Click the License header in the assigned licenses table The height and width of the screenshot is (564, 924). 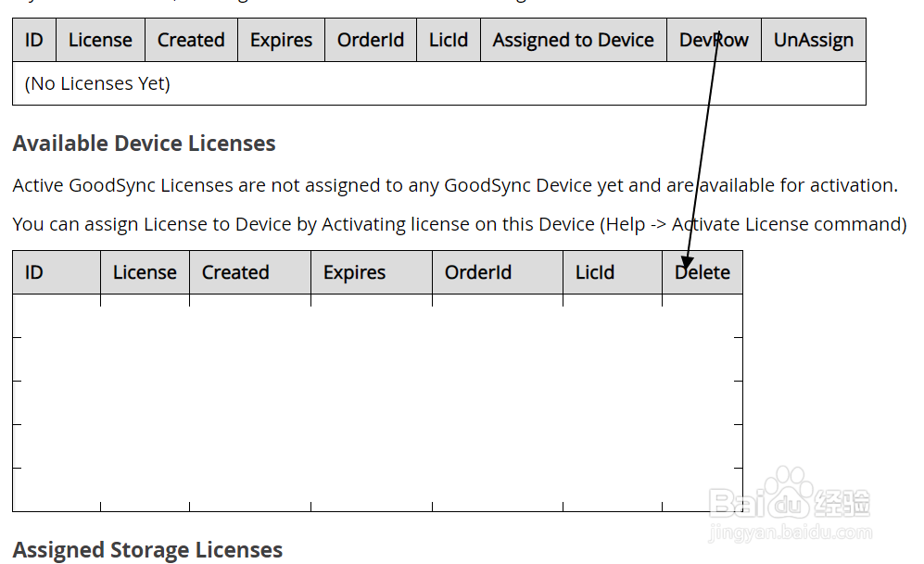pyautogui.click(x=100, y=40)
